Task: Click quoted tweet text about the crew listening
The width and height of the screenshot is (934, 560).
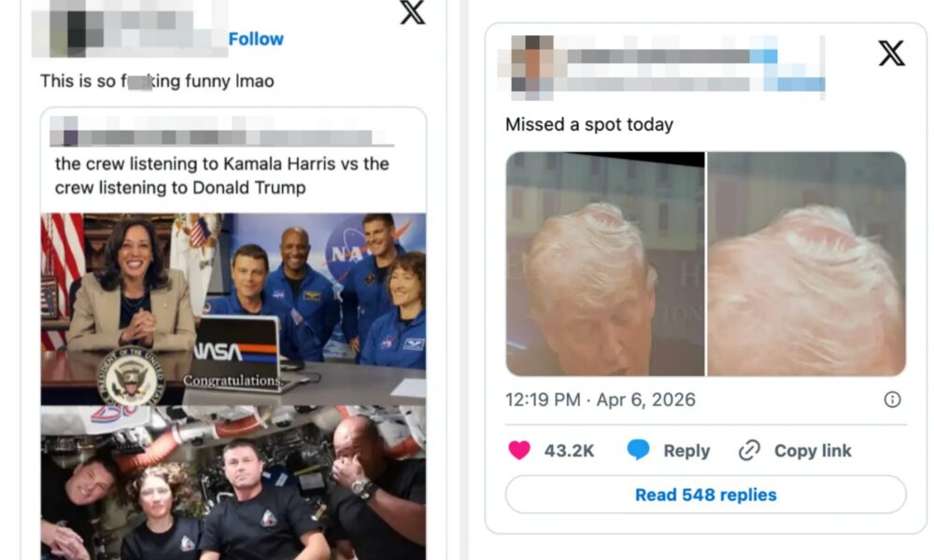Action: click(221, 175)
